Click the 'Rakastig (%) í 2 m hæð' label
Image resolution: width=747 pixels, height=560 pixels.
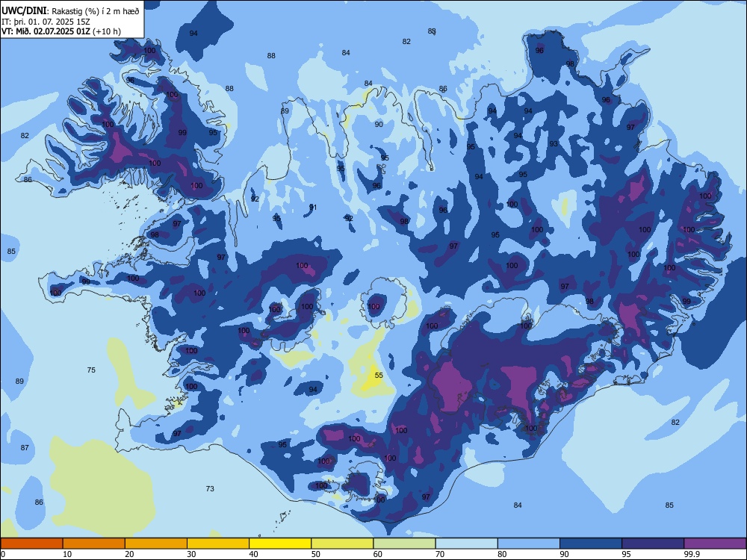(x=96, y=11)
